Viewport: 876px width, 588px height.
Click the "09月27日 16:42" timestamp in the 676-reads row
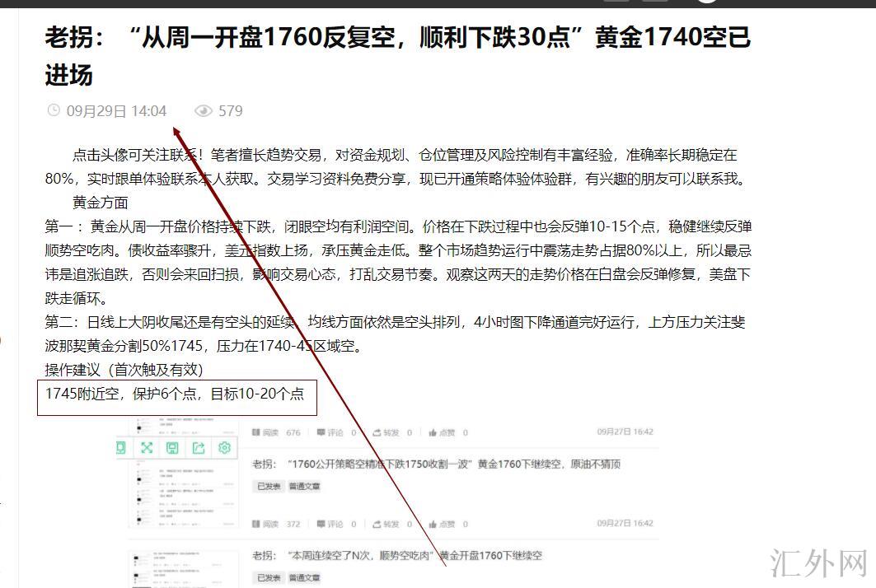tap(625, 432)
